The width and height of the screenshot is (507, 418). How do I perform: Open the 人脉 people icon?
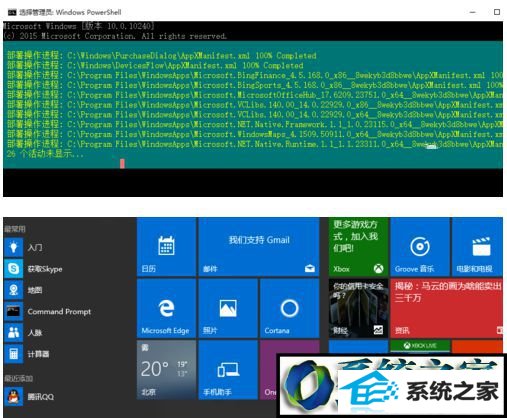click(14, 332)
